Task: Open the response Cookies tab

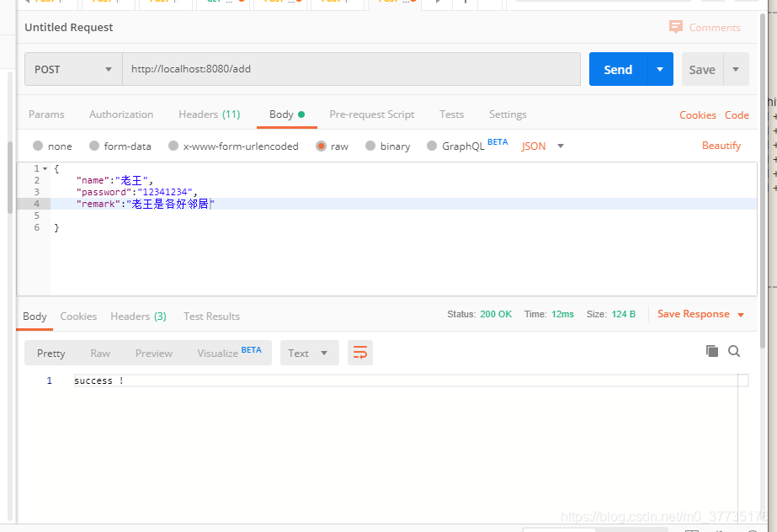Action: [78, 316]
